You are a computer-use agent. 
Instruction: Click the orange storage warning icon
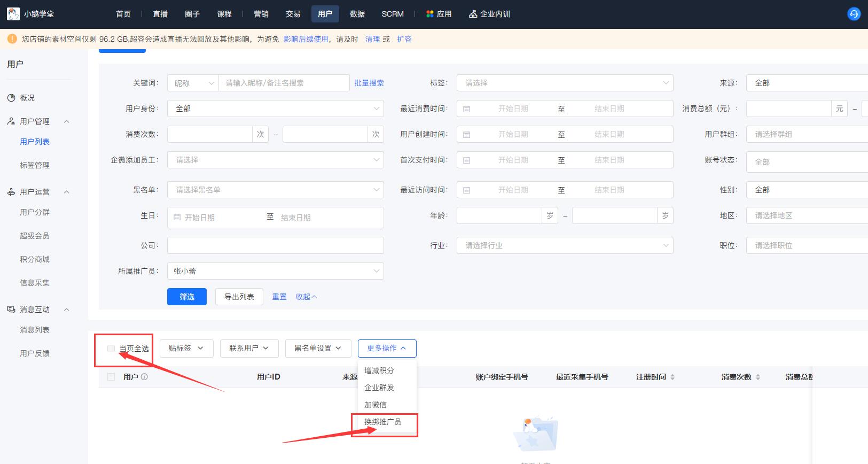pos(12,39)
